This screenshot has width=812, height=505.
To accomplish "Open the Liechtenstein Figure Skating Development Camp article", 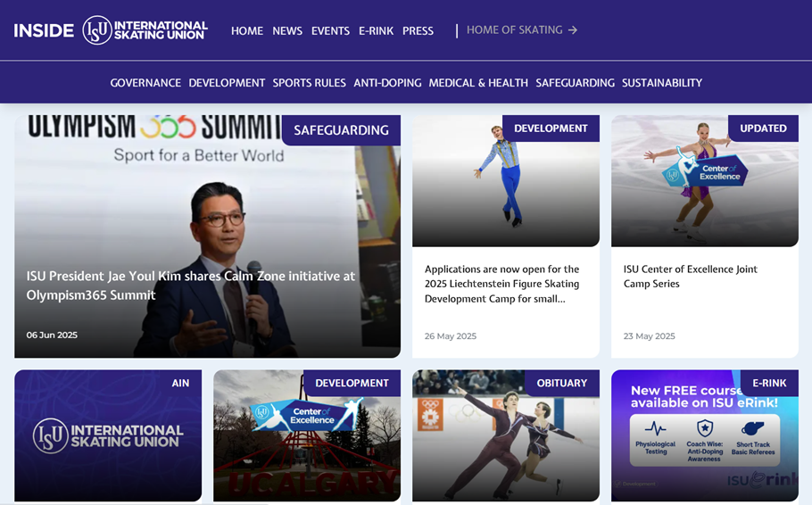I will [501, 284].
